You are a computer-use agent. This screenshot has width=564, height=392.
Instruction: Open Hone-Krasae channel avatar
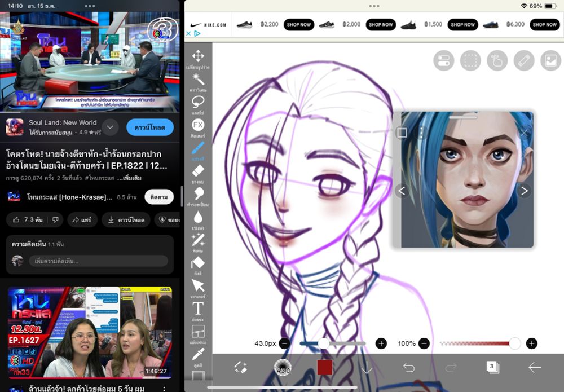14,197
